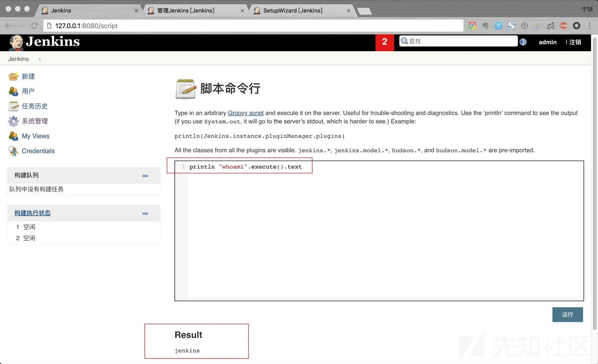Open the Credentials link

pyautogui.click(x=38, y=151)
